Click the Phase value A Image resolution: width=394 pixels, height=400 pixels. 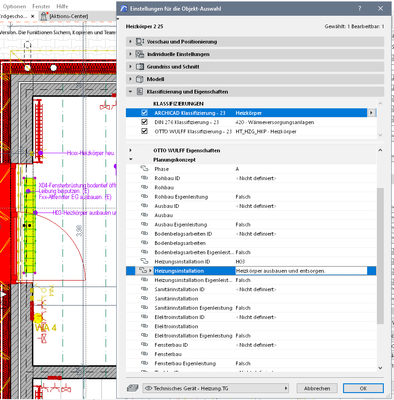point(237,169)
